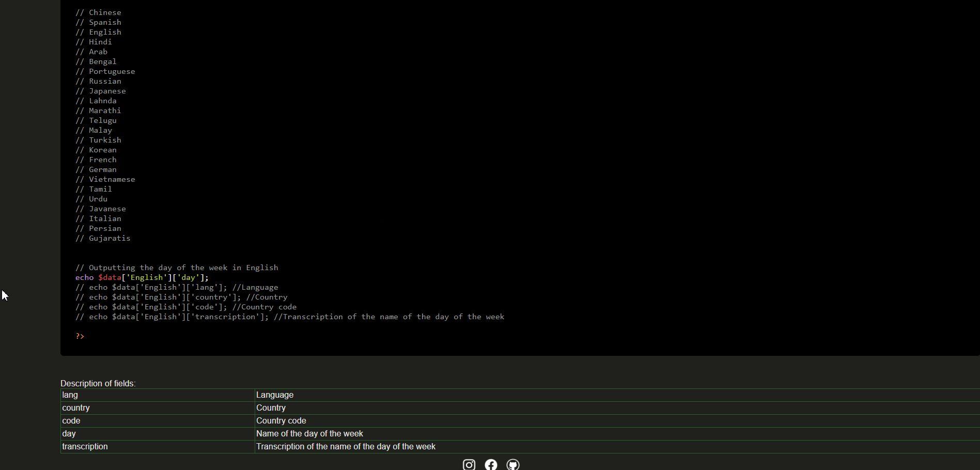This screenshot has width=980, height=470.
Task: Open the GitHub icon link
Action: click(513, 464)
